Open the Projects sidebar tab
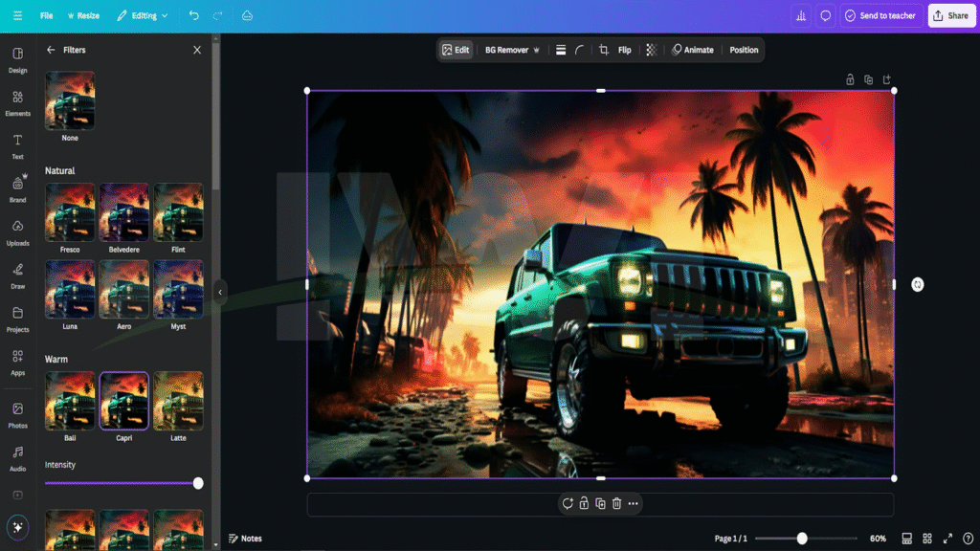 [x=17, y=320]
